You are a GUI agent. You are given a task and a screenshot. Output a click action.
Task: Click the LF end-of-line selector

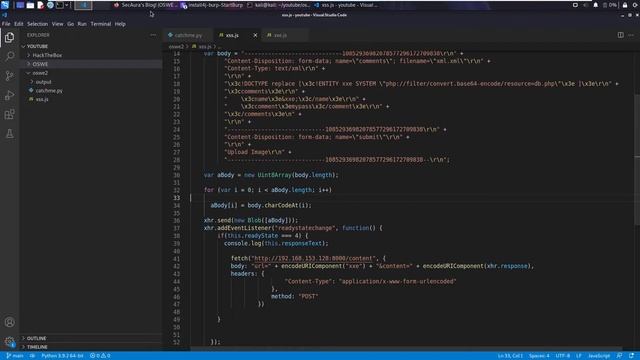point(579,356)
